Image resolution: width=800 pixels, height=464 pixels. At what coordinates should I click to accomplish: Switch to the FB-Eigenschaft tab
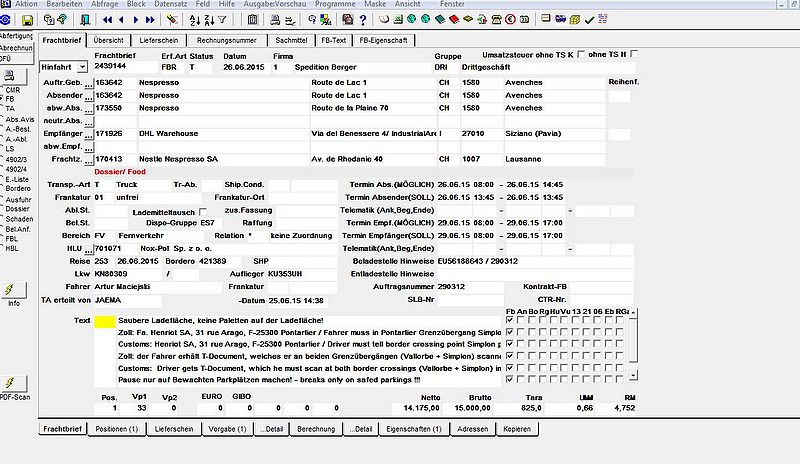(383, 40)
